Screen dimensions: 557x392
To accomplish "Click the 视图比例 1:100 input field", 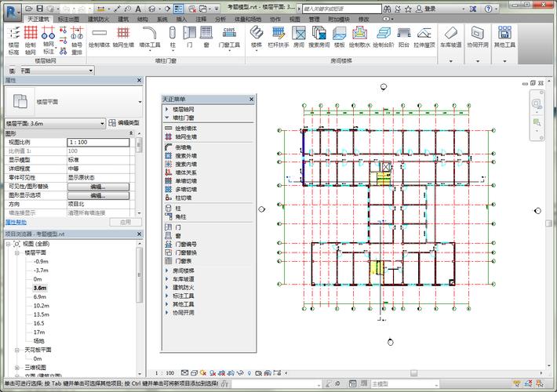I will 100,142.
